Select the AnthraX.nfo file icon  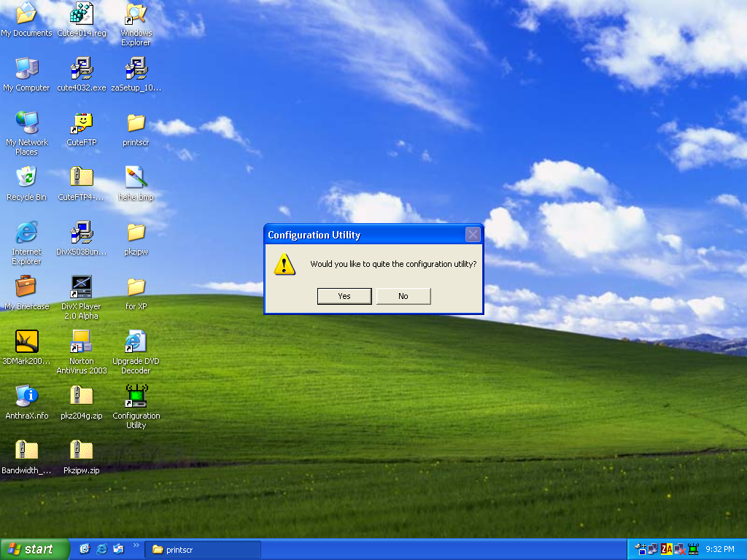27,402
